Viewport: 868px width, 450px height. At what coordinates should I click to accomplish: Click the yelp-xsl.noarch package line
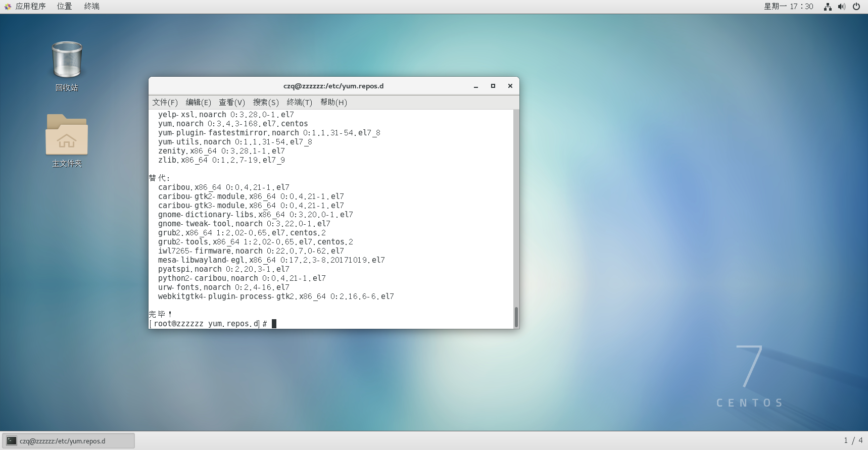[226, 115]
